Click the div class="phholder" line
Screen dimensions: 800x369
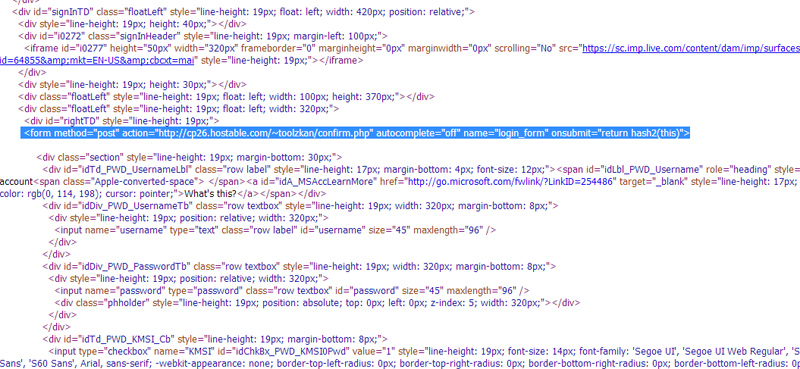(x=317, y=303)
